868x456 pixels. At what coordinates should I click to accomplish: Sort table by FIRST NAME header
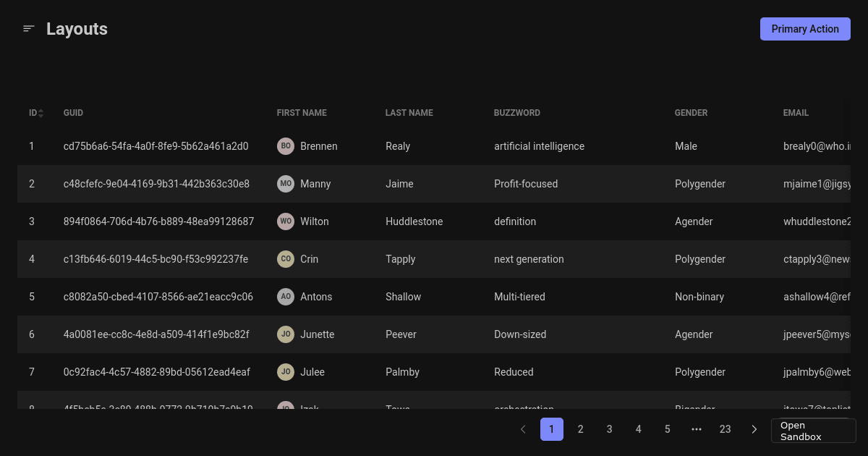pos(301,112)
